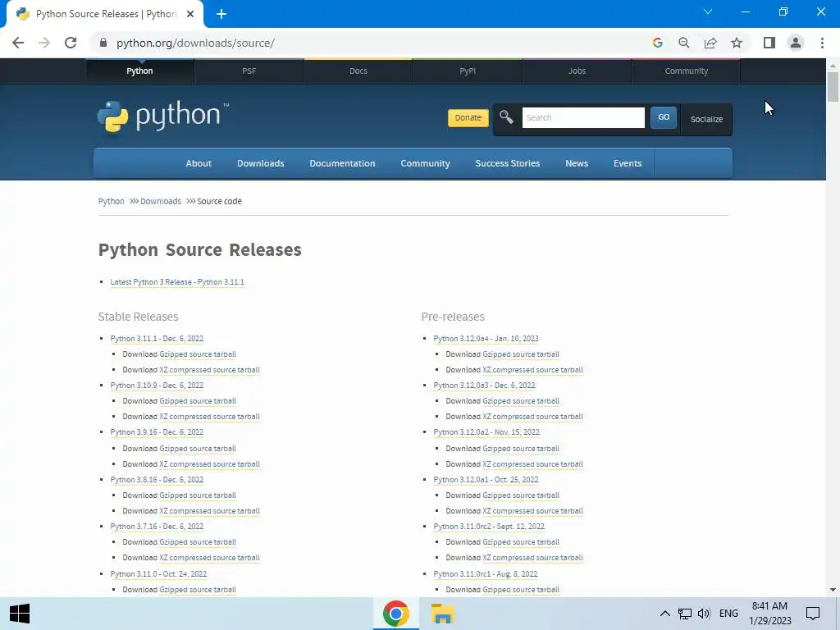Open the Chrome profile avatar

796,43
